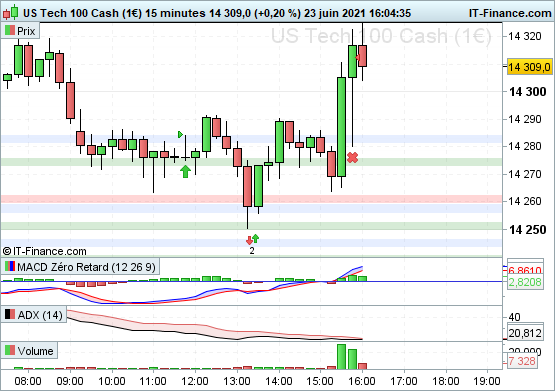Click the MACD value 2,8208
This screenshot has width=555, height=391.
pyautogui.click(x=525, y=282)
